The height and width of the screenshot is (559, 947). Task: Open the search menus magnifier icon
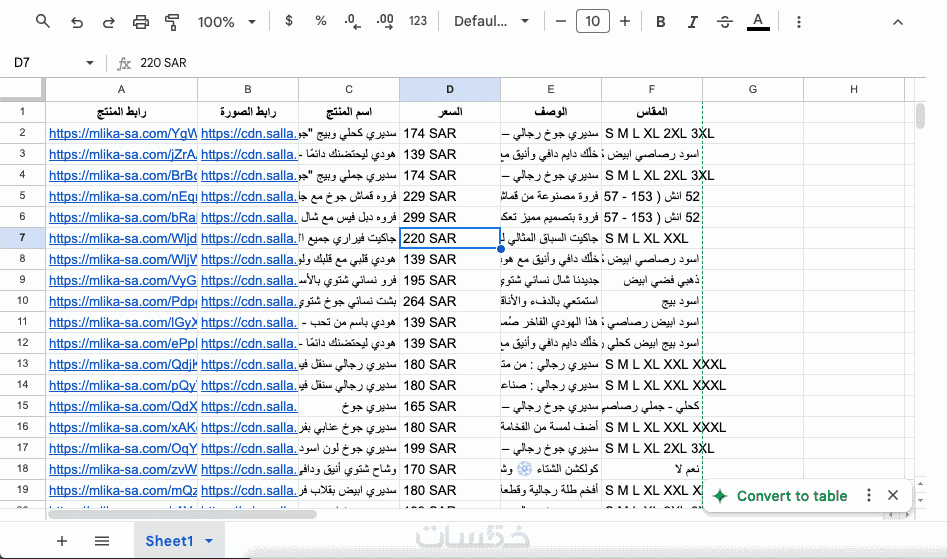tap(42, 22)
